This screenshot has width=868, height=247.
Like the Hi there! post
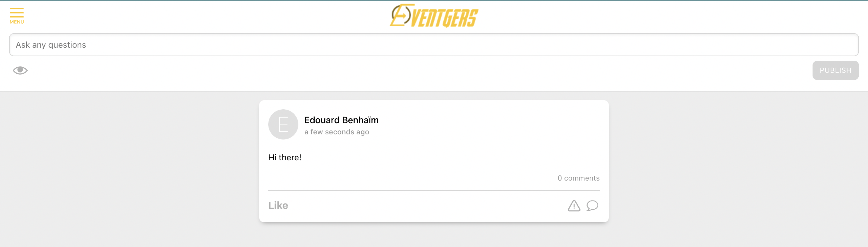click(278, 206)
